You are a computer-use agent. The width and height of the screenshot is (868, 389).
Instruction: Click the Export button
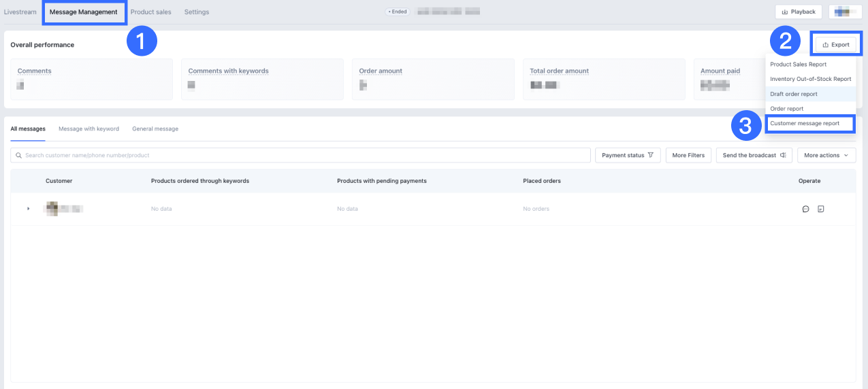click(836, 45)
